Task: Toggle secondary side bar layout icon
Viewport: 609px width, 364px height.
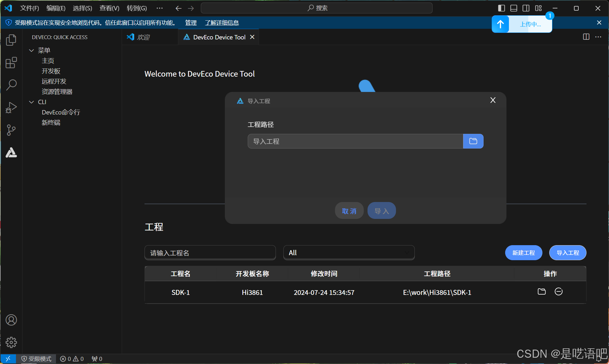Action: (526, 8)
